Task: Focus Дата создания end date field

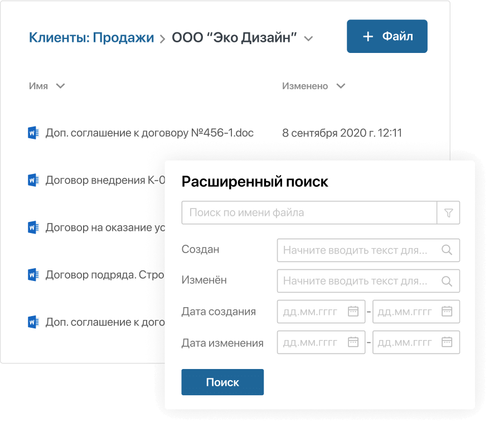Action: (x=416, y=312)
